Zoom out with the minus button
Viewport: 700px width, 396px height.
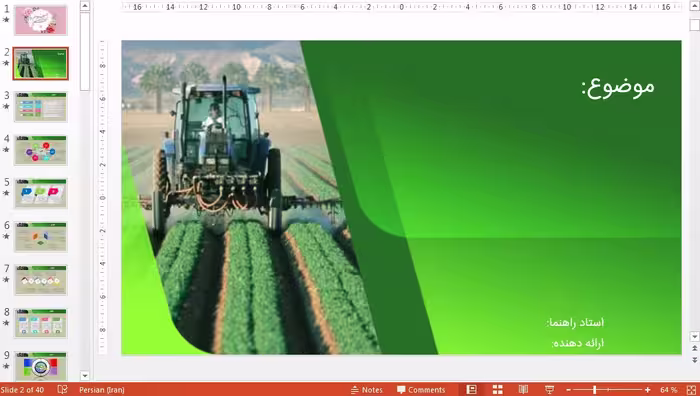point(568,390)
